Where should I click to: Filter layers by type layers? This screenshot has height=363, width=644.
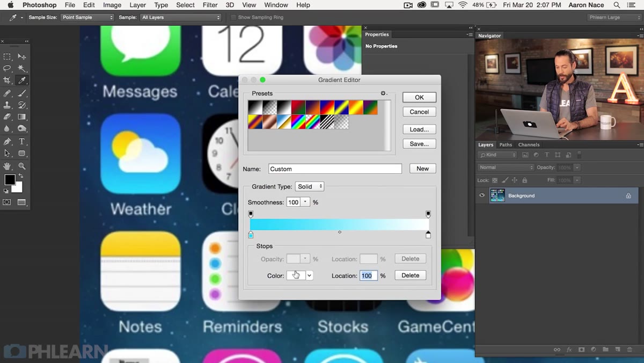pyautogui.click(x=547, y=155)
